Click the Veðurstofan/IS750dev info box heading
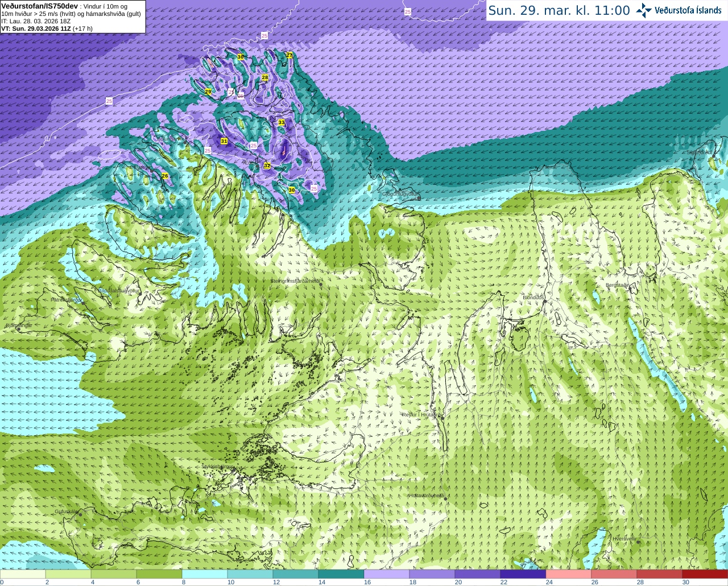This screenshot has height=586, width=728. (39, 6)
